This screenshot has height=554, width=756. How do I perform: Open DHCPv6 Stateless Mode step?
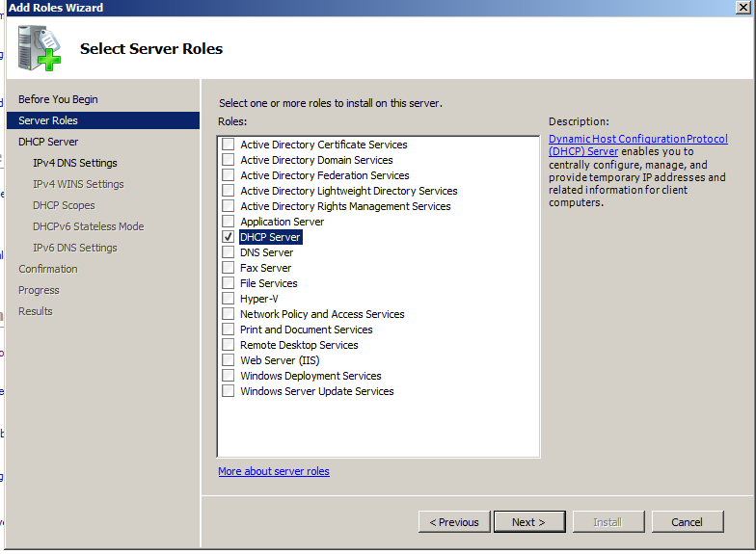[x=89, y=226]
